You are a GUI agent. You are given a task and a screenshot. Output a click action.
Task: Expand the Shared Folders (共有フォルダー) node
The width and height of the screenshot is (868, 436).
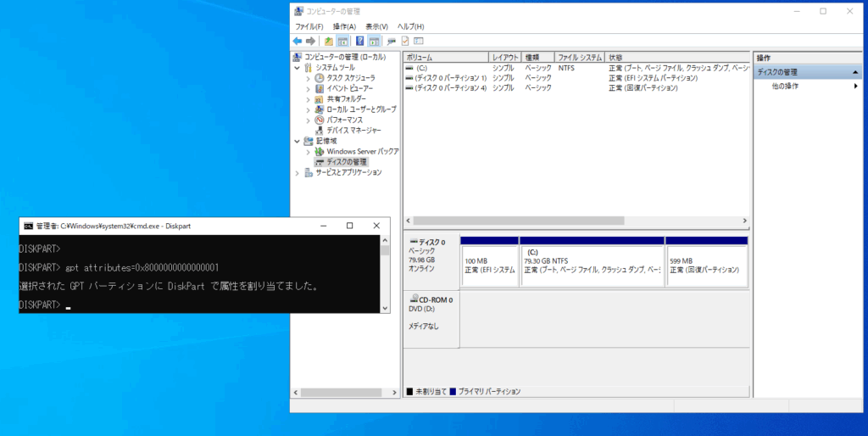(309, 99)
